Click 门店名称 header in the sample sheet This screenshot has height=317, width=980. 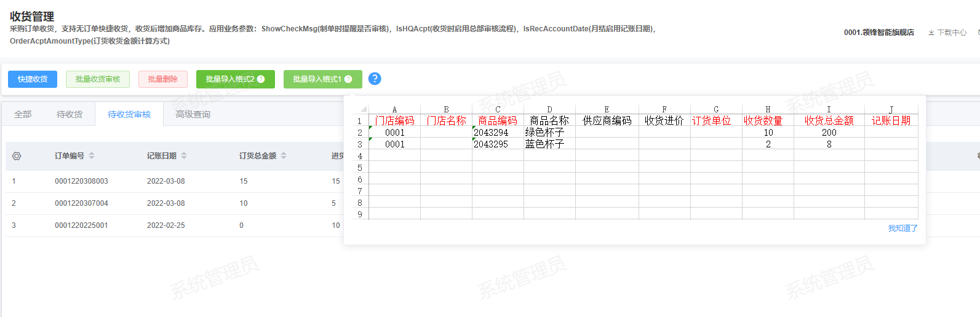[447, 120]
